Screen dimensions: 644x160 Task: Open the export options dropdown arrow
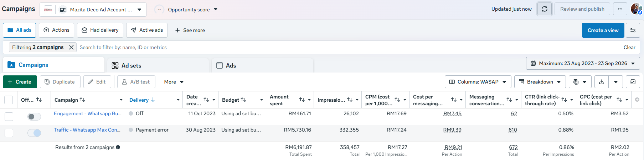(616, 82)
